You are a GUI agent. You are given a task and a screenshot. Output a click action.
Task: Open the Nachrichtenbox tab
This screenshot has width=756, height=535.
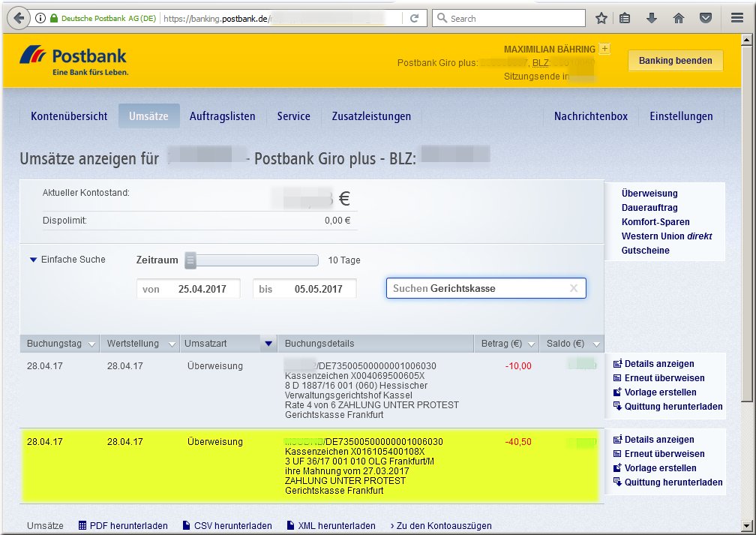click(591, 116)
